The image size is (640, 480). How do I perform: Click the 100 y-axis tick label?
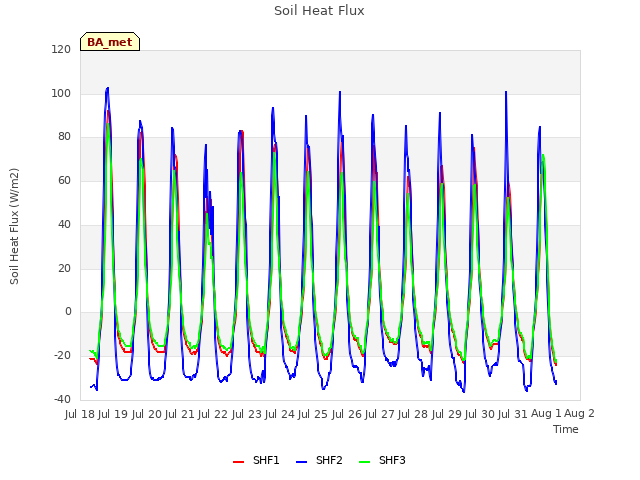tap(61, 93)
